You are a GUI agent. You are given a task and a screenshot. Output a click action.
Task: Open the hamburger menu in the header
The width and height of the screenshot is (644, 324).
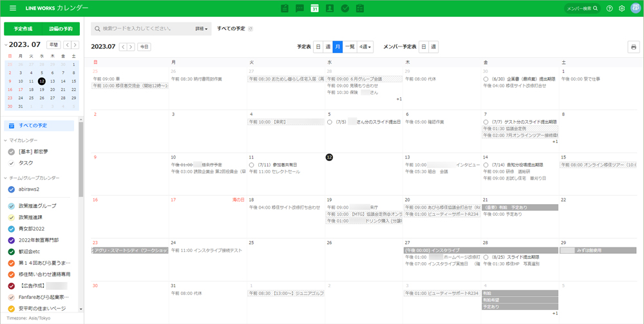tap(12, 8)
